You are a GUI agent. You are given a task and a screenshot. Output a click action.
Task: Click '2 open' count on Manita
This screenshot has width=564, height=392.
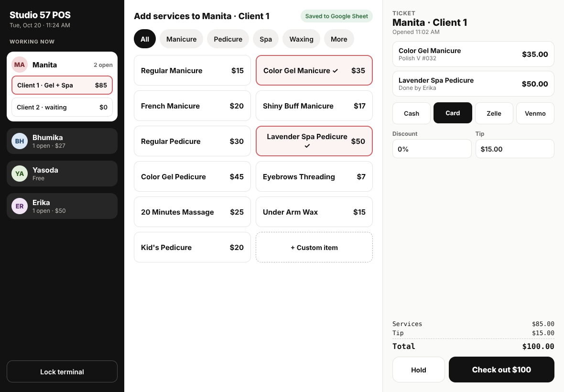point(103,65)
